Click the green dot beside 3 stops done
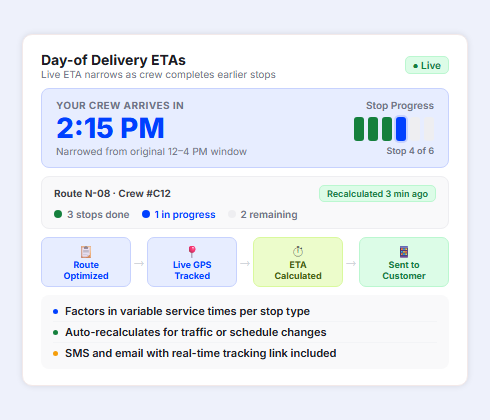 click(x=58, y=214)
